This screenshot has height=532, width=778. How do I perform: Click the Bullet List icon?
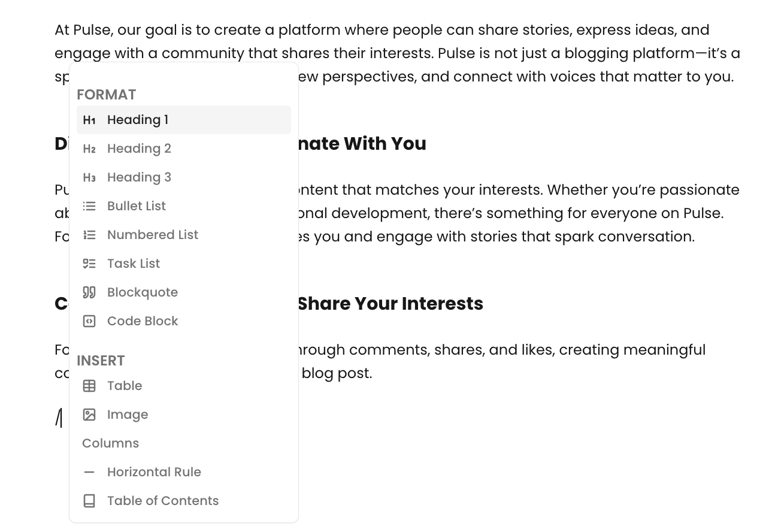coord(89,206)
